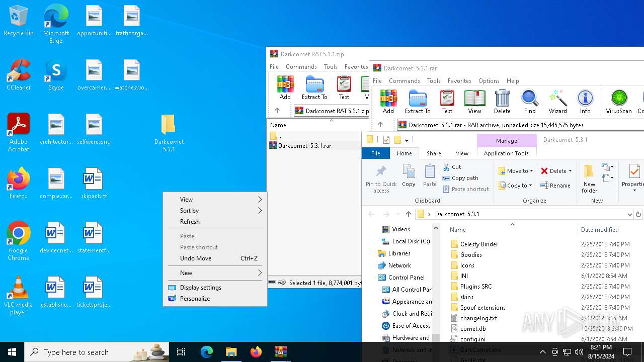
Task: Go up one level in Darkcomet 5.3.1.rar window
Action: click(x=380, y=125)
